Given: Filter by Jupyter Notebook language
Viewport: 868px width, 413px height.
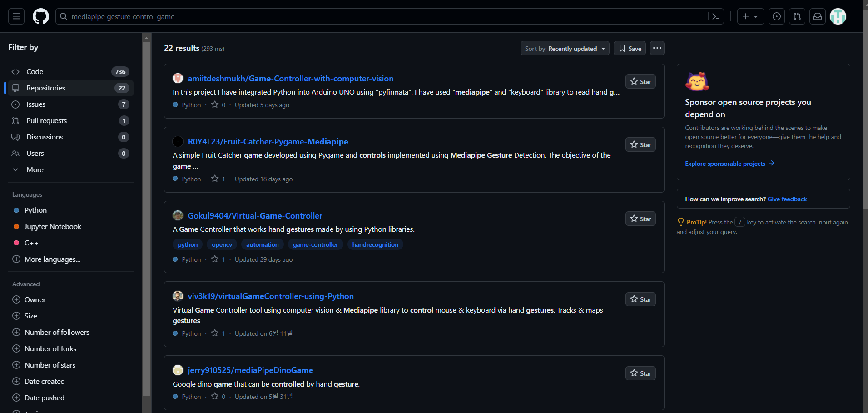Looking at the screenshot, I should pyautogui.click(x=70, y=227).
